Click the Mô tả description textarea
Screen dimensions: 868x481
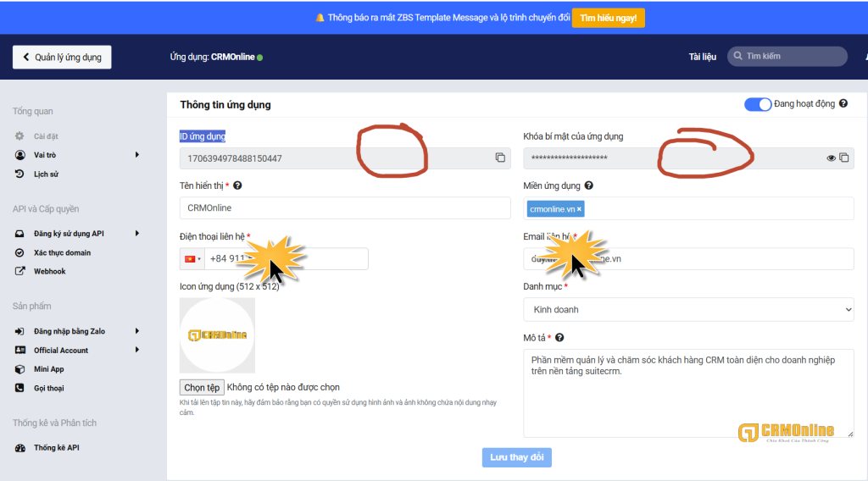[x=688, y=393]
